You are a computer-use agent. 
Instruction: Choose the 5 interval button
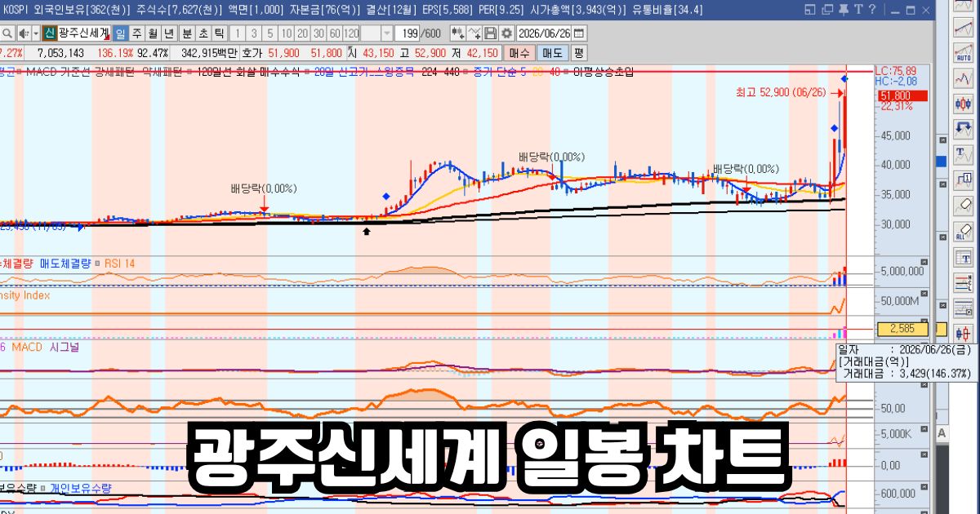[x=269, y=33]
